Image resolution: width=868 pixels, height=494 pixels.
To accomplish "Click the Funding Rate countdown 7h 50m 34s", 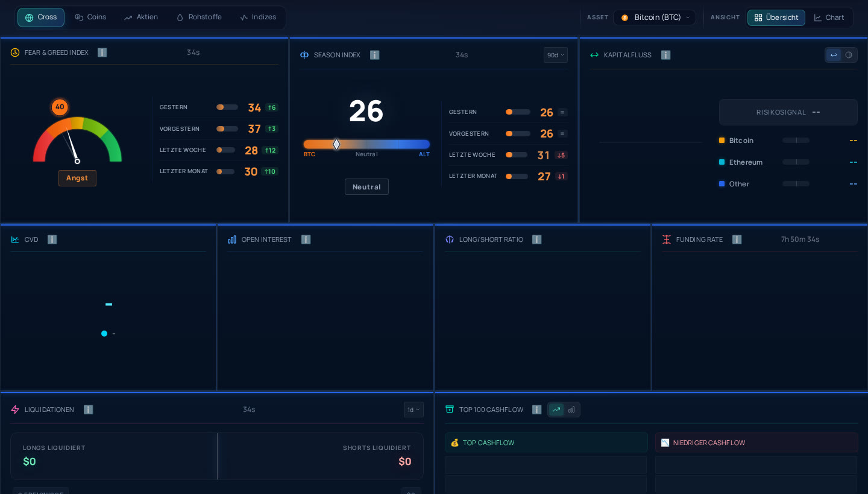I will pyautogui.click(x=800, y=239).
